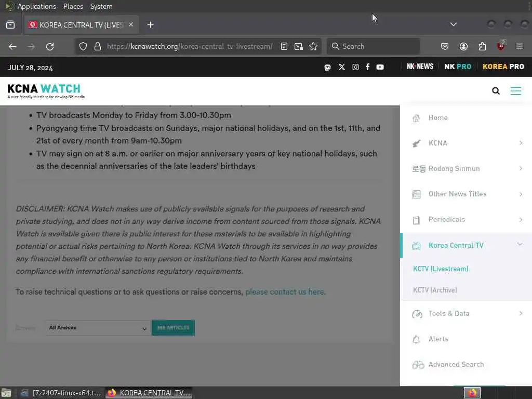Viewport: 532px width, 399px height.
Task: Close the teal hamburger side menu
Action: [516, 91]
